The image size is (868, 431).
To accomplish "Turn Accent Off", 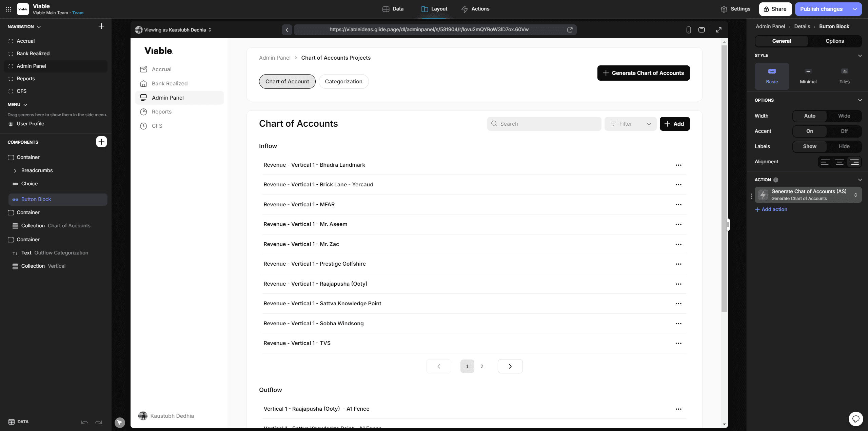I will 844,131.
